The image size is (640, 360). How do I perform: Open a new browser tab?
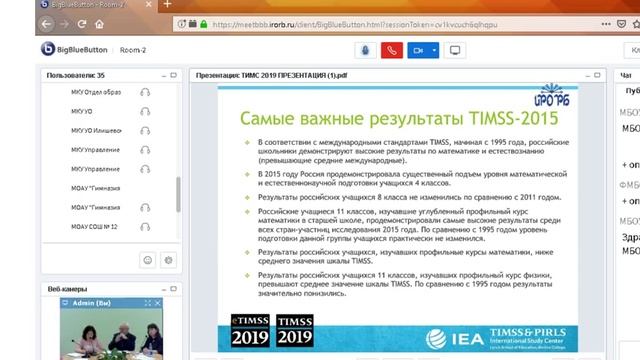pos(167,4)
